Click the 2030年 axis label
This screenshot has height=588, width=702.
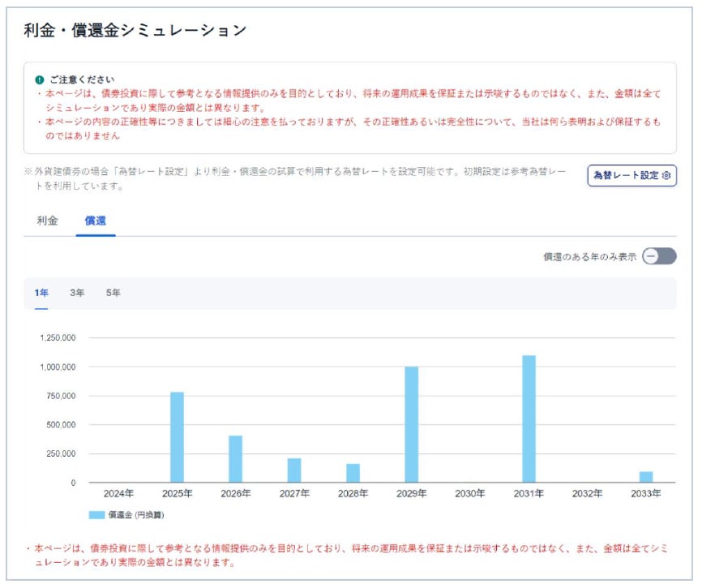point(470,493)
